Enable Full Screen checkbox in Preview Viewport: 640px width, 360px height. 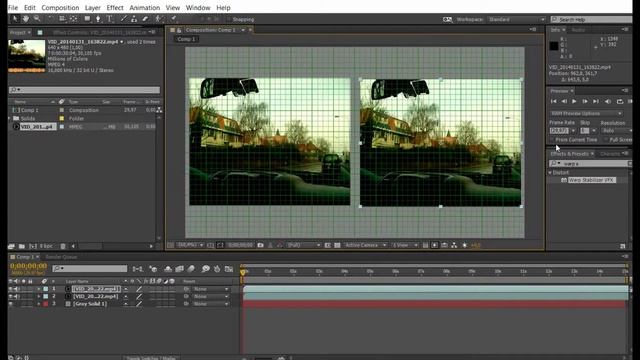[x=606, y=140]
